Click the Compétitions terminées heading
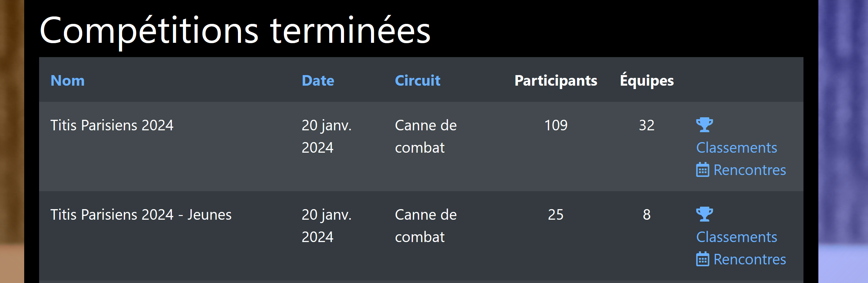Screen dimensions: 868x283 (235, 30)
